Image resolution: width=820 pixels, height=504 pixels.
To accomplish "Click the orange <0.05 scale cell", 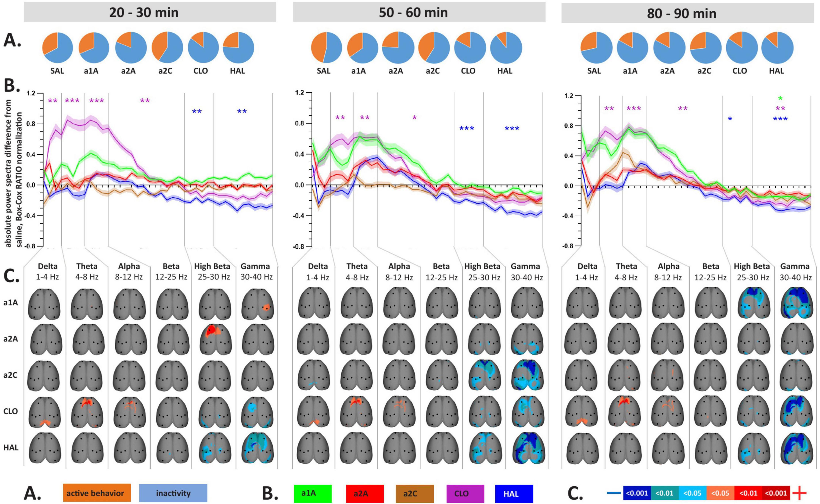I will (720, 493).
